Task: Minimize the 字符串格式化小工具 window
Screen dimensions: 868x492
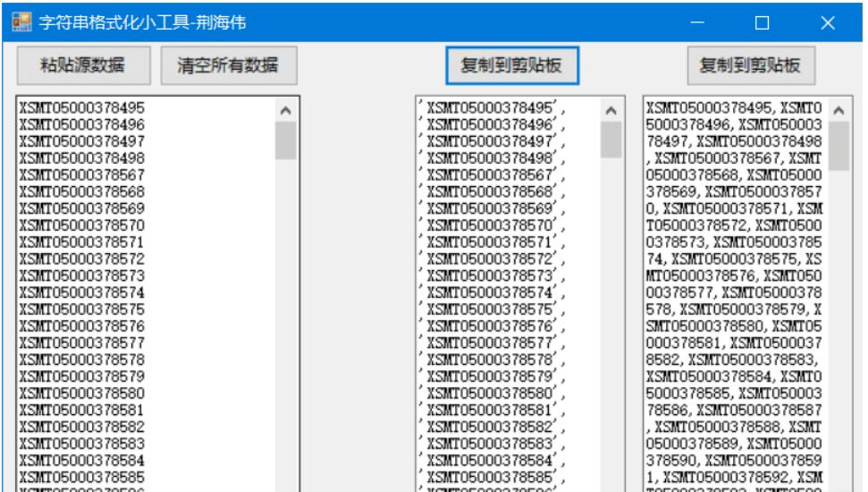Action: coord(697,22)
